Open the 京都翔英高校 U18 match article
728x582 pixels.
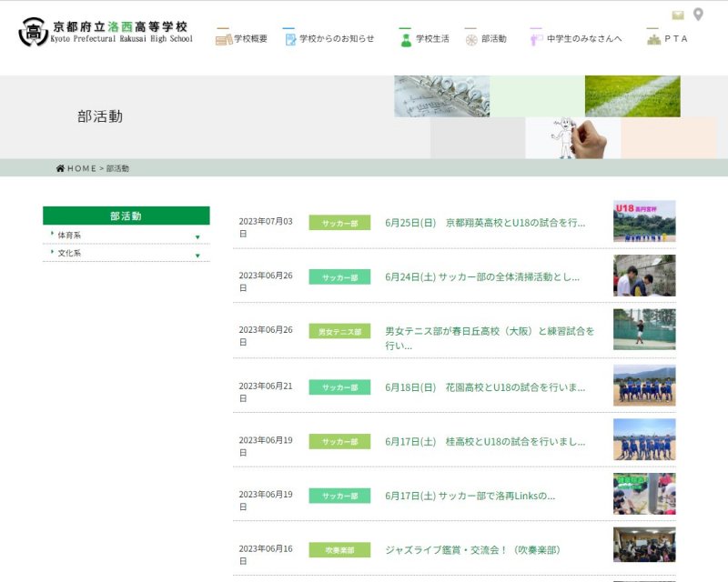[485, 223]
